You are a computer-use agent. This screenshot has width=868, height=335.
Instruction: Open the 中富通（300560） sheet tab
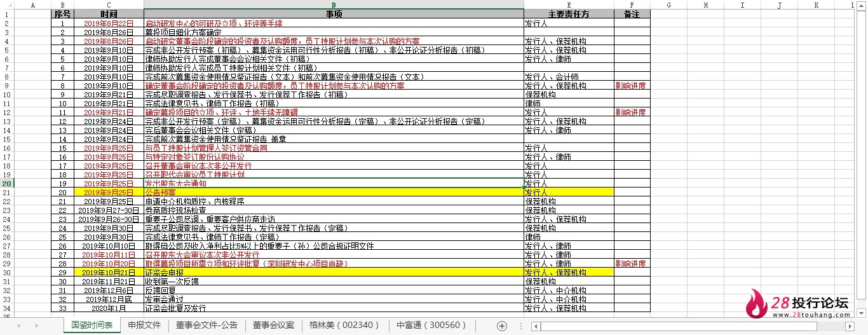[x=432, y=325]
